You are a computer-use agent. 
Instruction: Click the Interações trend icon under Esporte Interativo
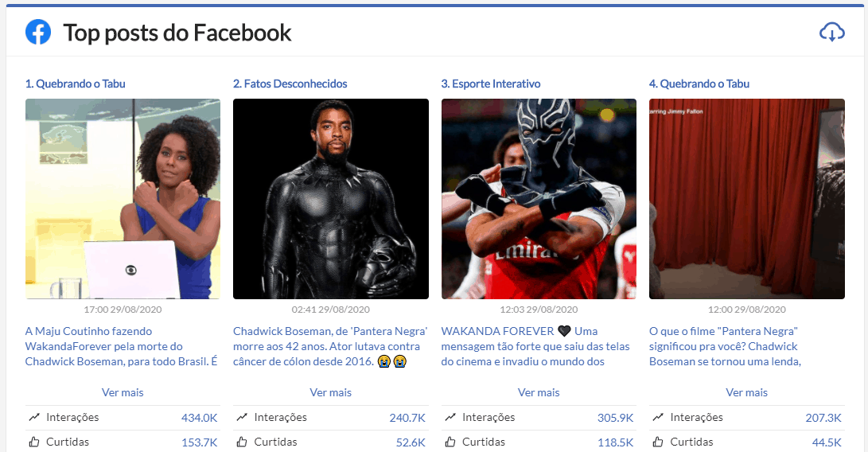[x=450, y=417]
